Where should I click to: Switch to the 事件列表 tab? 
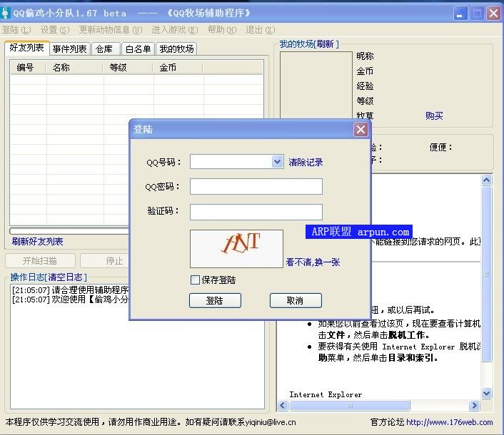[70, 48]
